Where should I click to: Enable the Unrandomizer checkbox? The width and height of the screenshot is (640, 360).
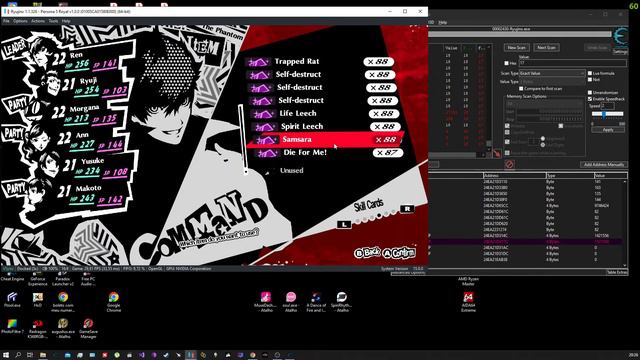pos(590,93)
